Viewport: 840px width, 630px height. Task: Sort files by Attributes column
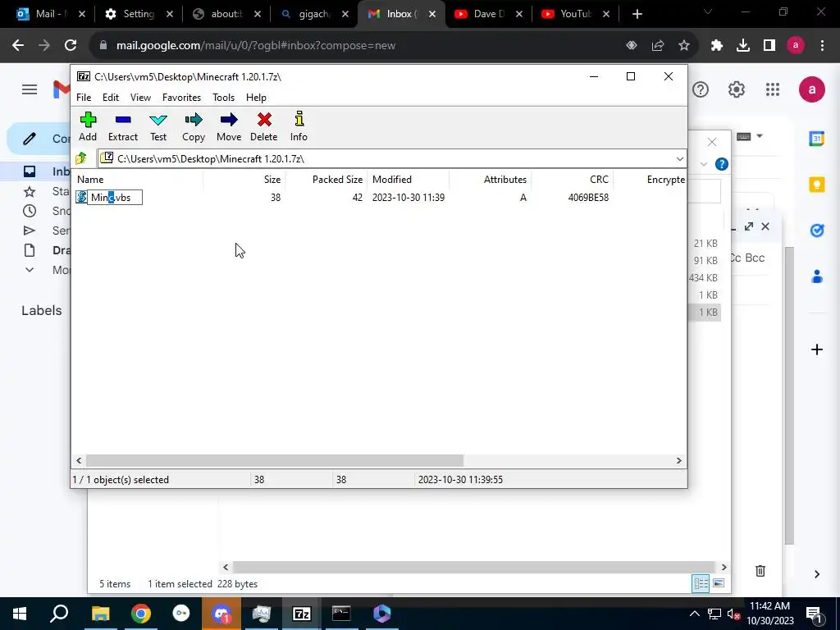491,180
